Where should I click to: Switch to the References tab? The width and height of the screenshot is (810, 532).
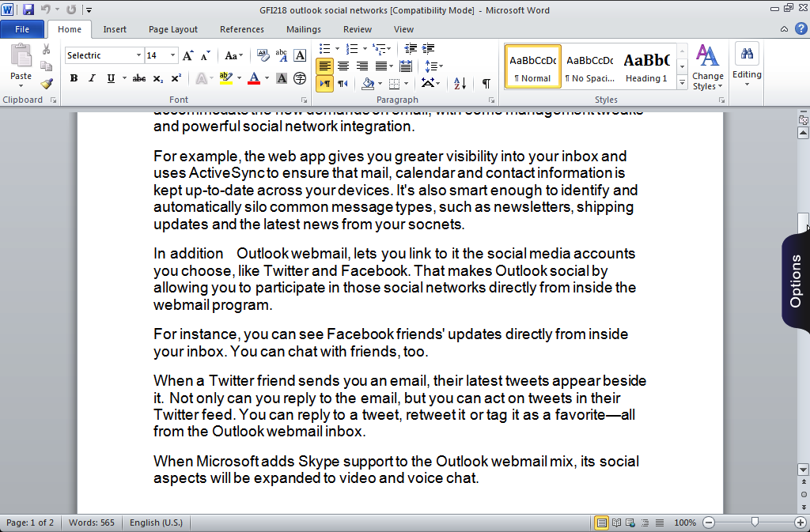pos(242,29)
